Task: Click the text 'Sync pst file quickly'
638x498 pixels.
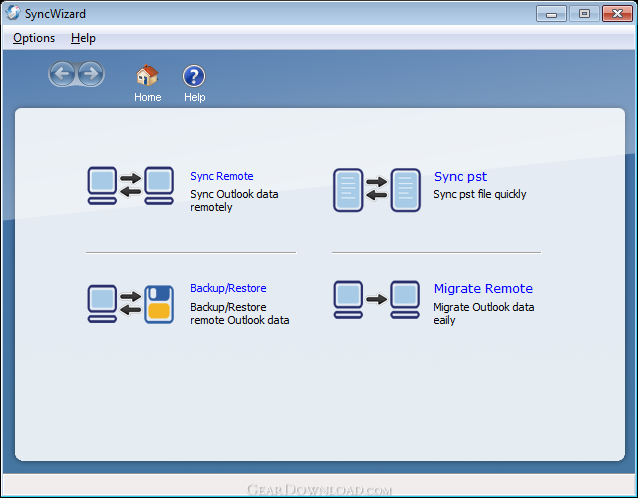Action: point(480,194)
